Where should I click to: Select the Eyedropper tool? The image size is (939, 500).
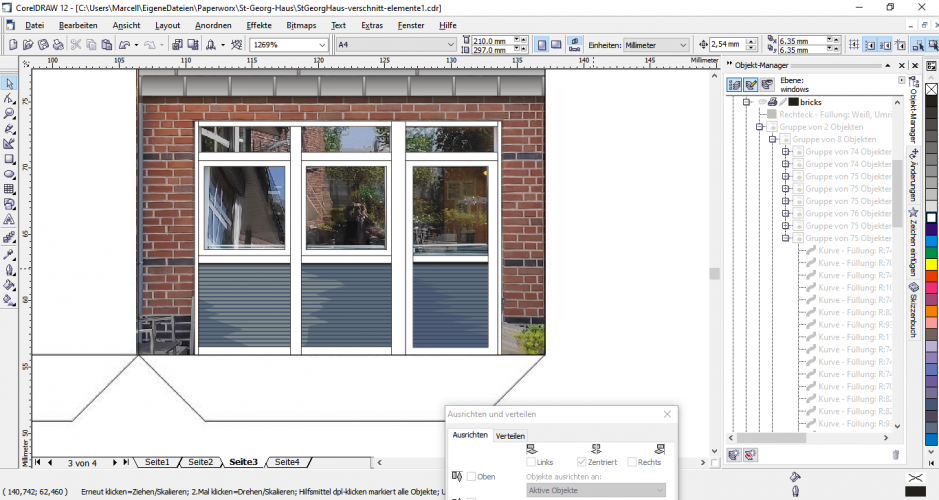tap(9, 254)
